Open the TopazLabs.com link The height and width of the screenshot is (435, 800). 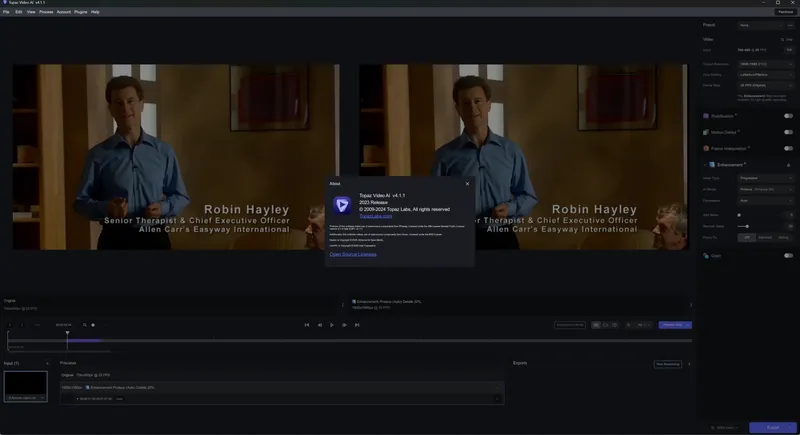tap(376, 216)
